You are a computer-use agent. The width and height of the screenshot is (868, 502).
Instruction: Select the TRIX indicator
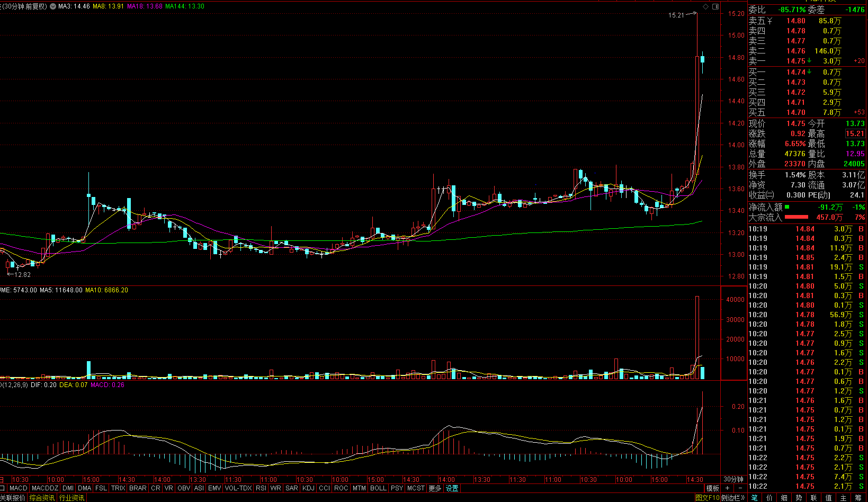[118, 488]
